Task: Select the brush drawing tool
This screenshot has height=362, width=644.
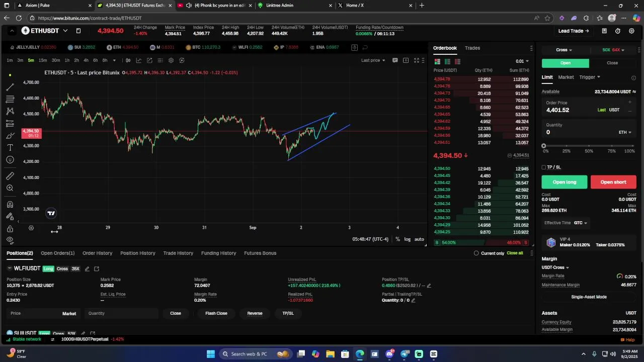Action: [x=10, y=136]
